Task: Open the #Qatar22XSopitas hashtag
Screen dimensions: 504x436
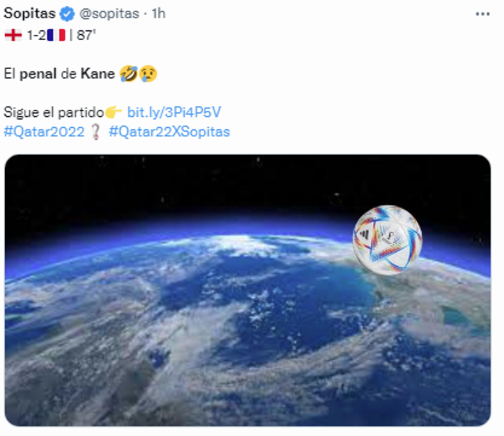Action: pyautogui.click(x=169, y=132)
